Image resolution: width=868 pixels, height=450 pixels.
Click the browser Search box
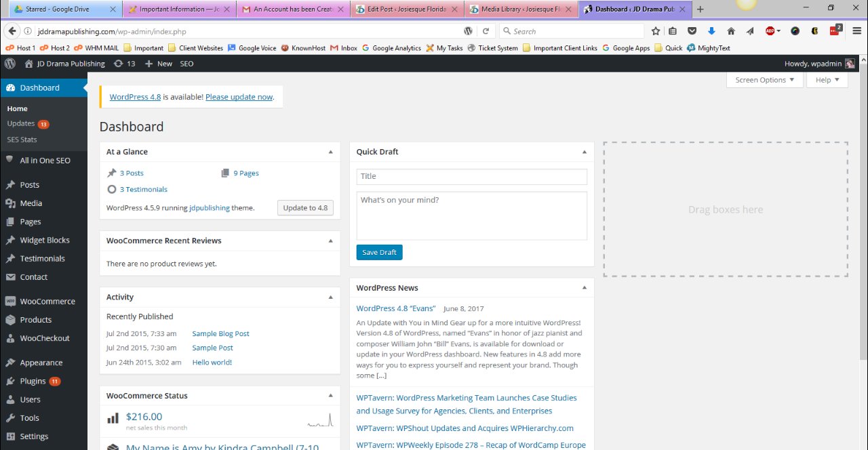pyautogui.click(x=572, y=31)
